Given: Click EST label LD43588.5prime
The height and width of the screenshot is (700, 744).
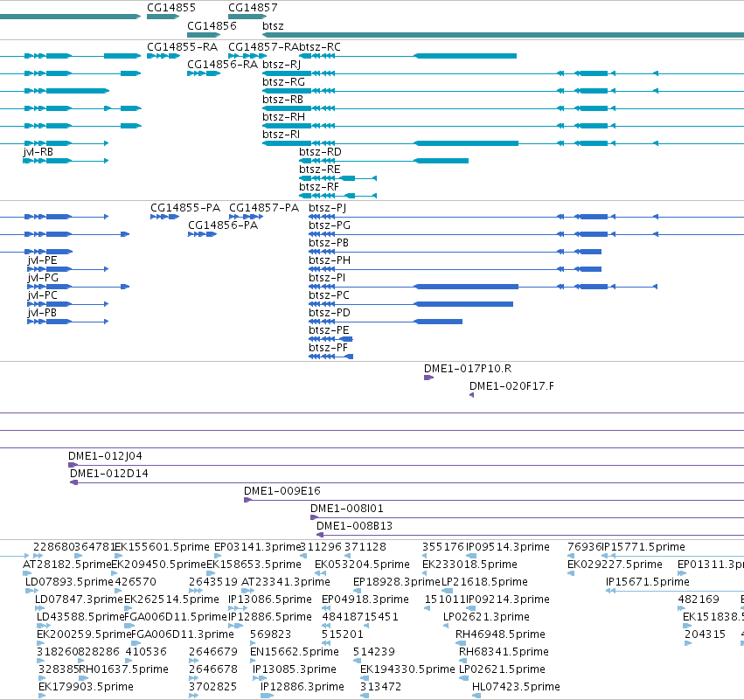Looking at the screenshot, I should pos(80,618).
